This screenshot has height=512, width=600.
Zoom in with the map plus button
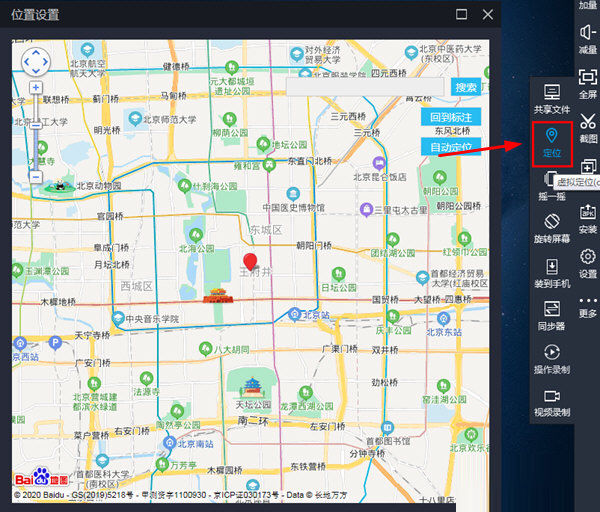tap(36, 88)
